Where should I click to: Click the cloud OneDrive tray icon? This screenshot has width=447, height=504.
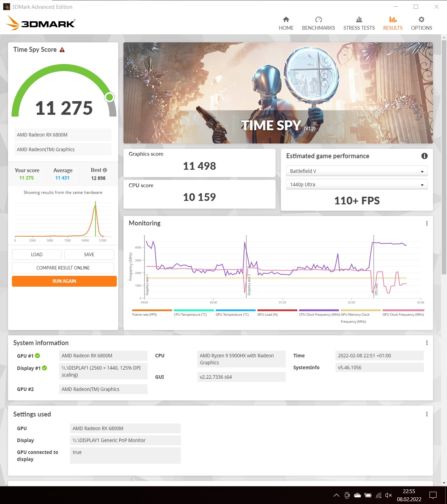[357, 495]
